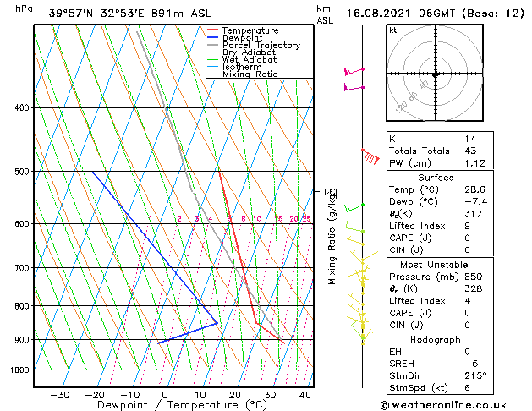Click the 'Surface' section heading
The image size is (532, 411).
coord(436,178)
